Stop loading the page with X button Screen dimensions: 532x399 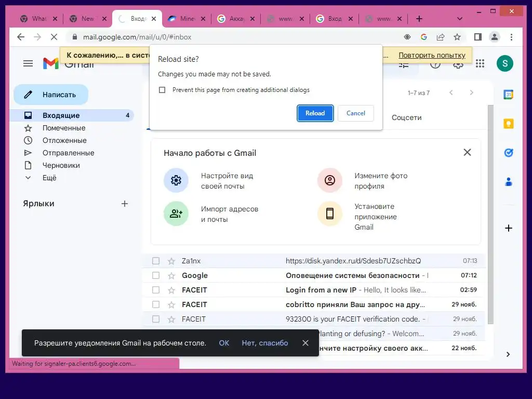[x=54, y=37]
